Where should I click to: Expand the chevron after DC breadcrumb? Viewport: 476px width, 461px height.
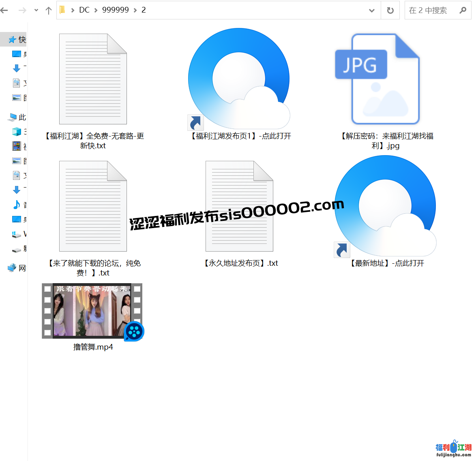click(96, 11)
